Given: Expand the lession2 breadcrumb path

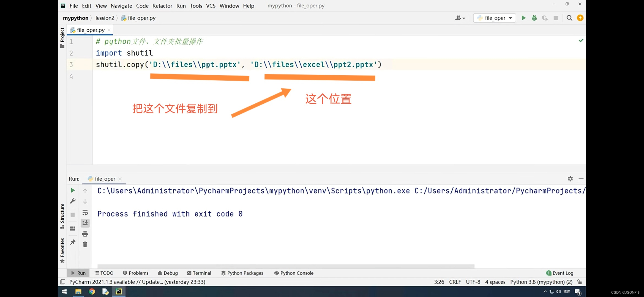Looking at the screenshot, I should tap(104, 18).
